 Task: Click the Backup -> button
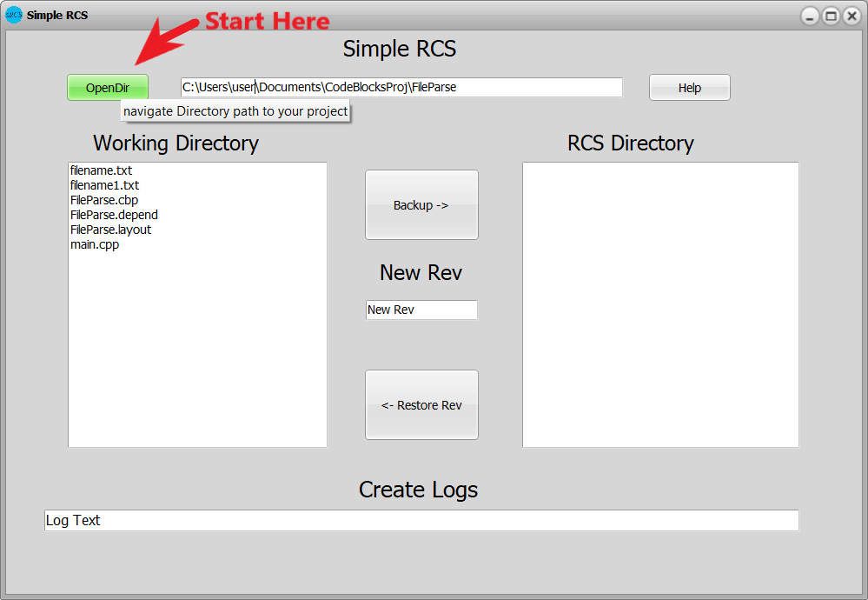tap(421, 205)
